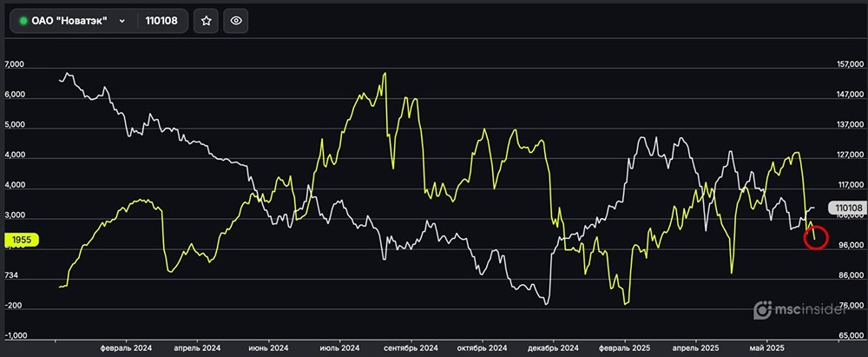Click the октябрь 2024 axis label
This screenshot has width=868, height=357.
pos(482,348)
